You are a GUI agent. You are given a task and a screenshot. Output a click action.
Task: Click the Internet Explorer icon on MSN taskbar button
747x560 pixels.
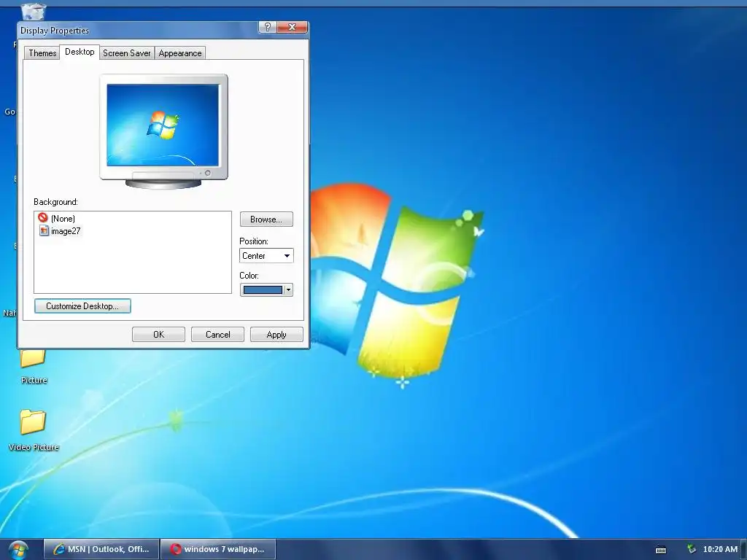pyautogui.click(x=59, y=549)
